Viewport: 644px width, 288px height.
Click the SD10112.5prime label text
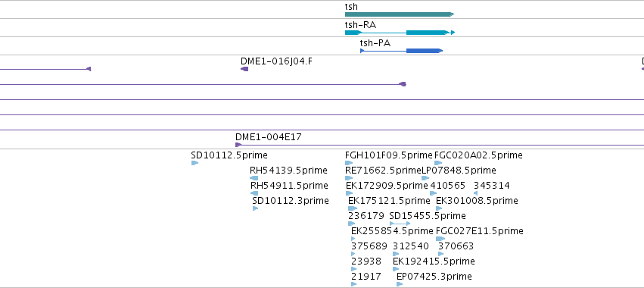click(229, 155)
